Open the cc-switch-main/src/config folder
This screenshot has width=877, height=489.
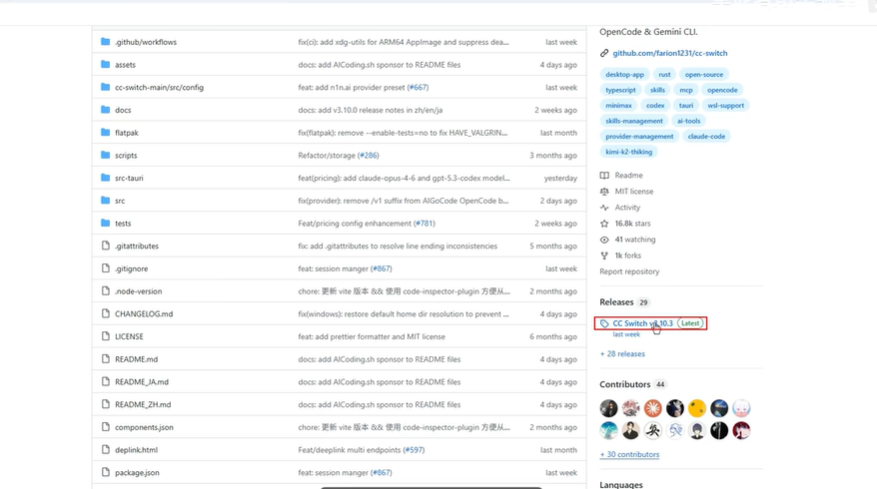click(x=159, y=87)
